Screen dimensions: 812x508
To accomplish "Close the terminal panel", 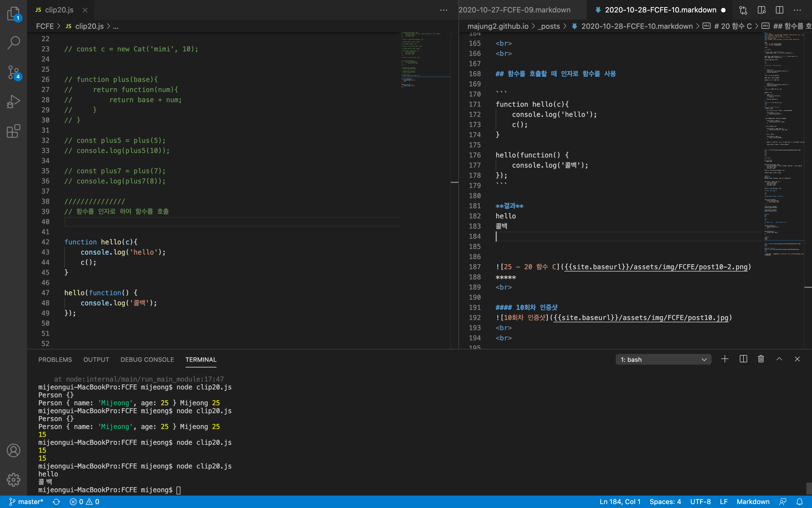I will 797,359.
